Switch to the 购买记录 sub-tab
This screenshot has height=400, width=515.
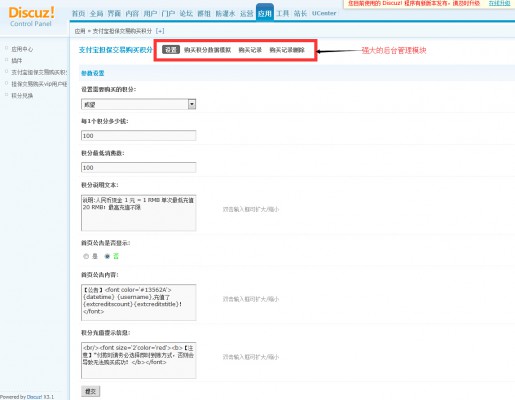pyautogui.click(x=250, y=50)
